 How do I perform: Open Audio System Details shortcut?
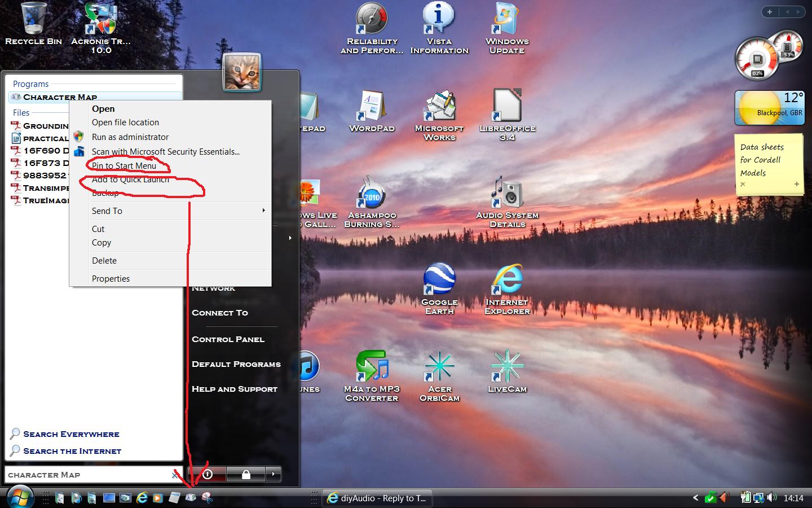[x=507, y=202]
